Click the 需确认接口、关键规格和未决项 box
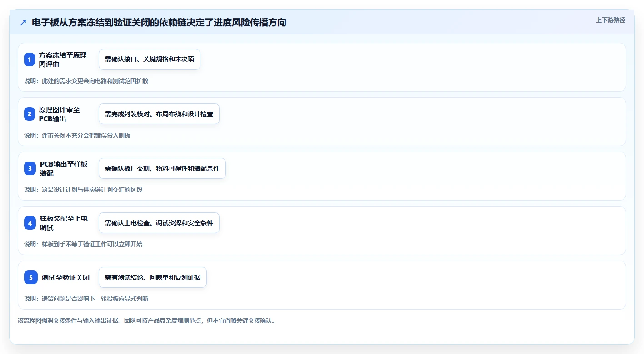This screenshot has height=354, width=644. tap(150, 59)
